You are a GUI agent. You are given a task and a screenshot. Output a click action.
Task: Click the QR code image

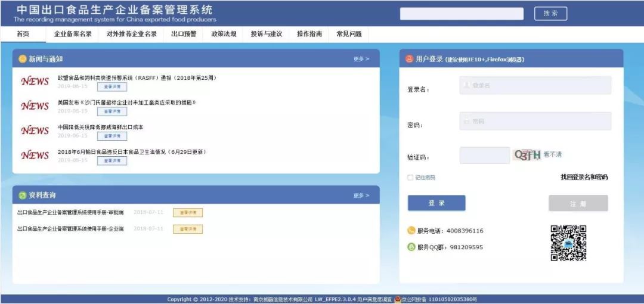(x=568, y=243)
